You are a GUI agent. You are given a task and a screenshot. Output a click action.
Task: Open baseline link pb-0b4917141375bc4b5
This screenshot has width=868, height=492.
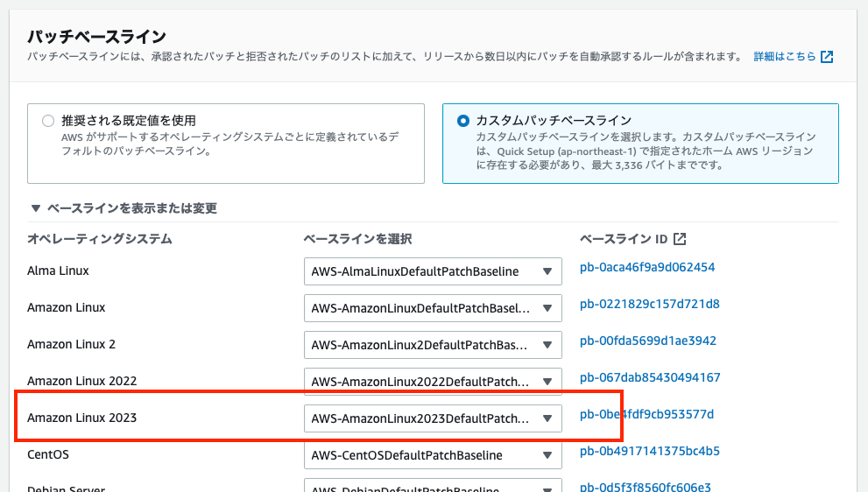pyautogui.click(x=649, y=451)
